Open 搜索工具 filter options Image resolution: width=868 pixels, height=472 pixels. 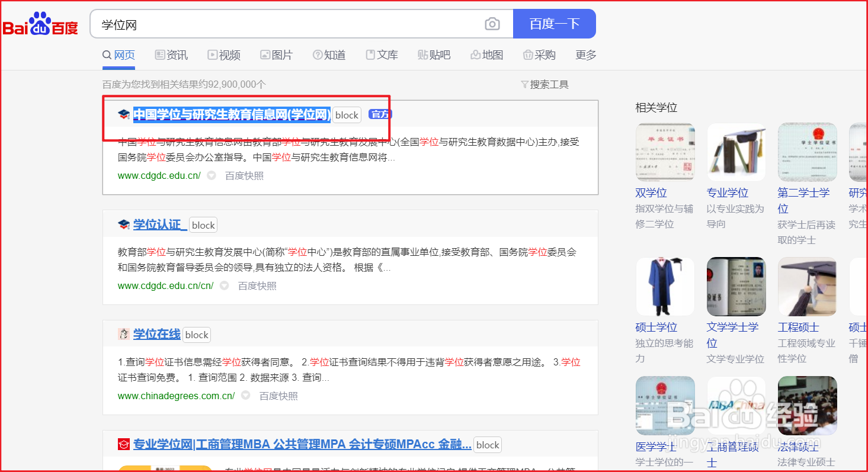point(544,85)
